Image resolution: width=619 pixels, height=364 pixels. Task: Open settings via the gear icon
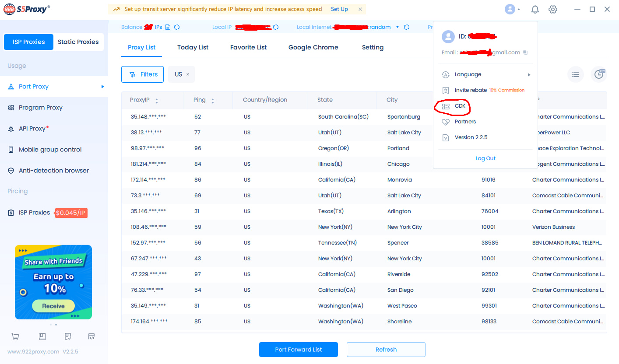click(x=553, y=9)
